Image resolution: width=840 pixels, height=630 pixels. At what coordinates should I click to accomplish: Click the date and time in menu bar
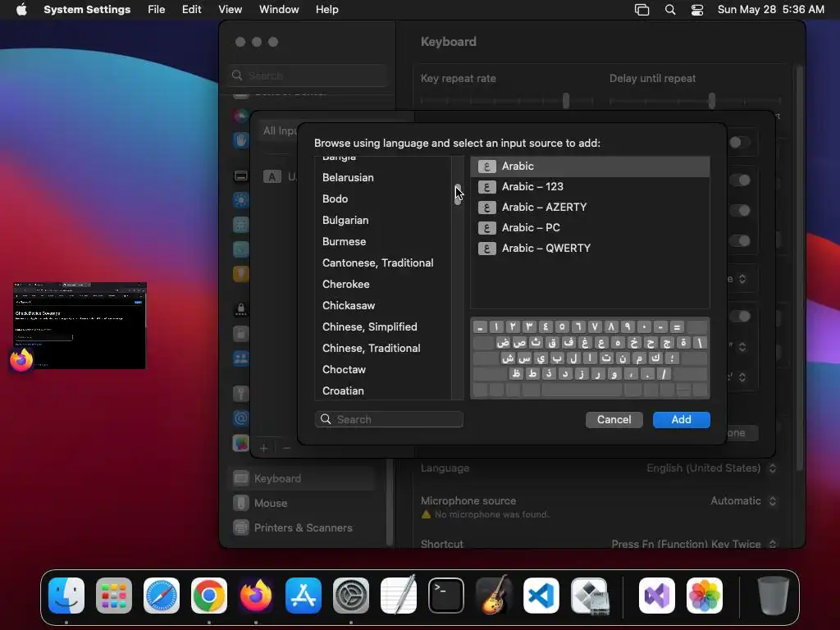coord(771,10)
